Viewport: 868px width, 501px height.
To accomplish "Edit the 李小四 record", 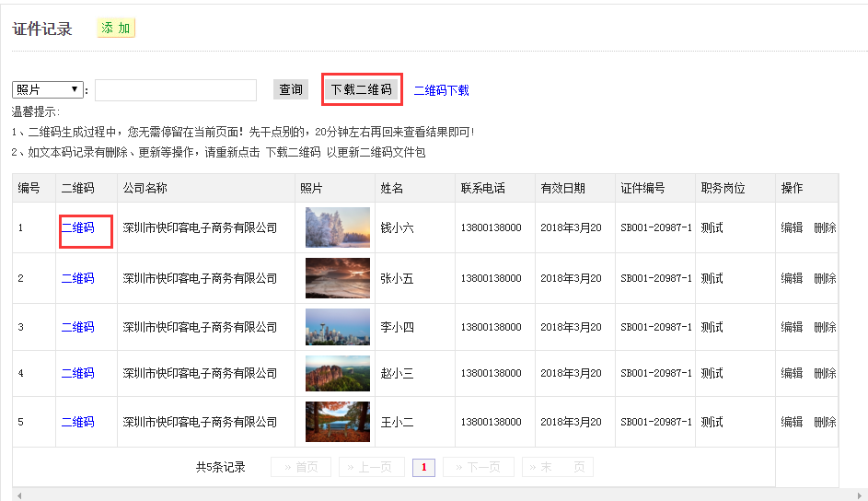I will (x=792, y=327).
